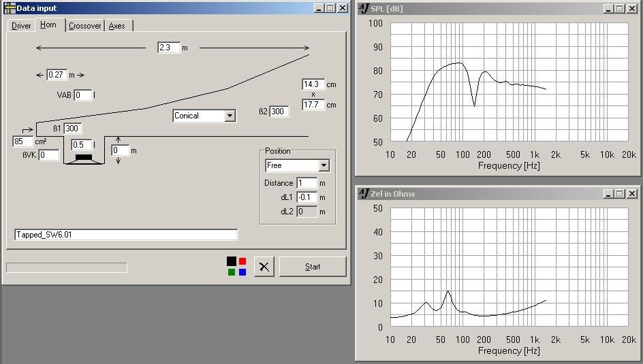Click the black color square
This screenshot has width=643, height=364.
(x=232, y=261)
